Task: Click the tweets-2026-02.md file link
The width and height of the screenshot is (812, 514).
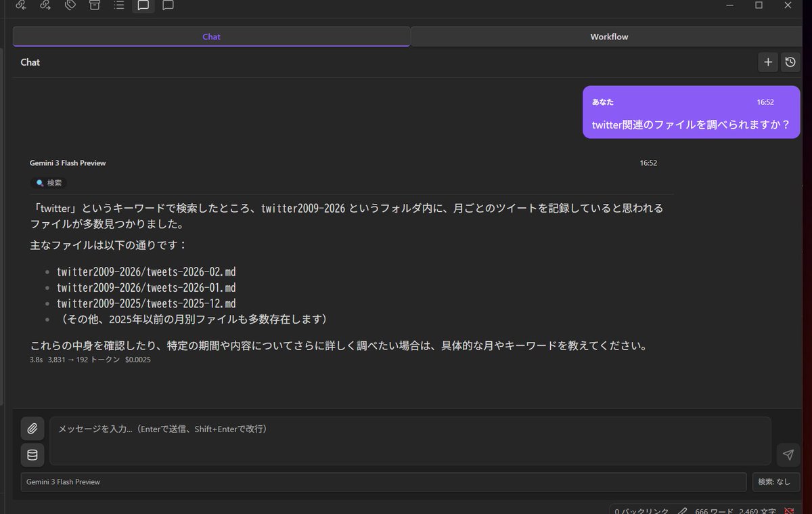Action: pos(146,271)
